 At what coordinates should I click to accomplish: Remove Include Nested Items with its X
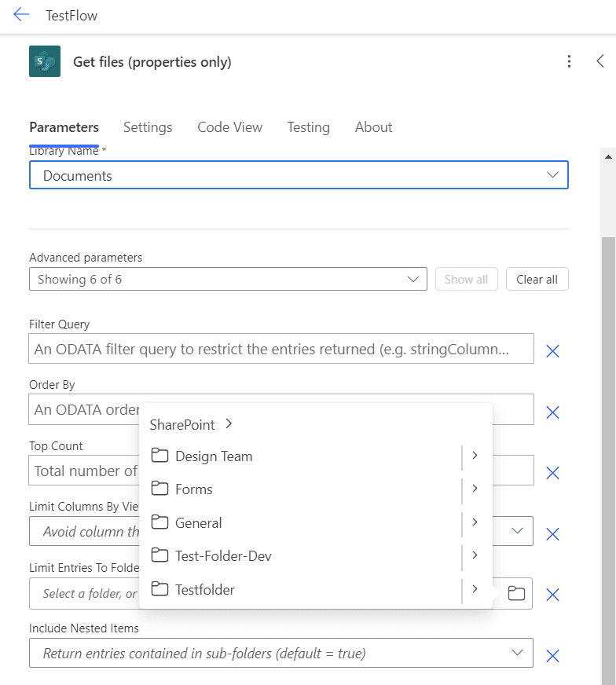click(x=552, y=656)
